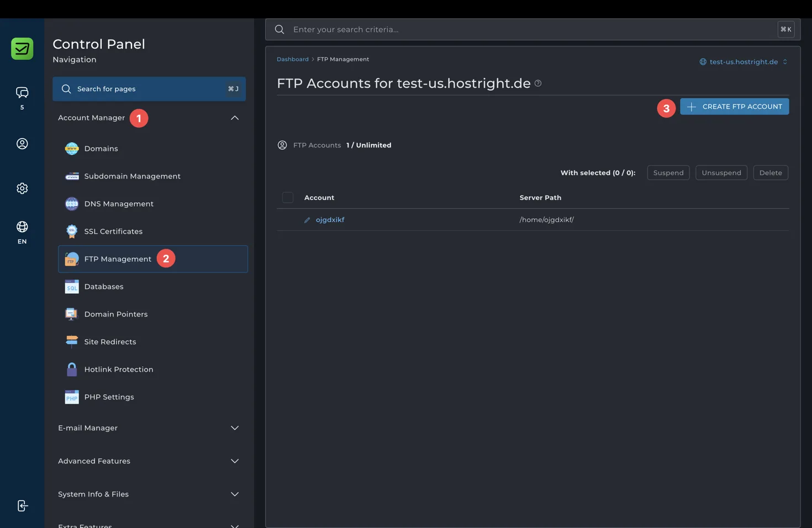
Task: Select FTP Management menu item
Action: (153, 259)
